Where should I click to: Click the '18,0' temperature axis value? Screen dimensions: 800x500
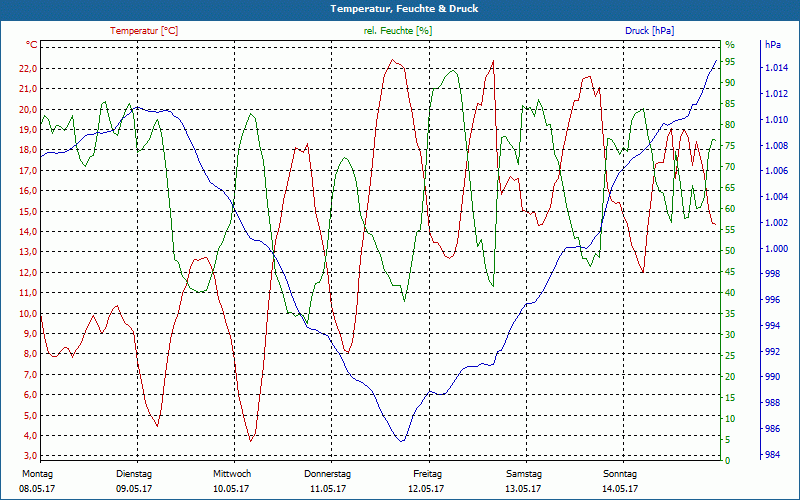point(29,150)
